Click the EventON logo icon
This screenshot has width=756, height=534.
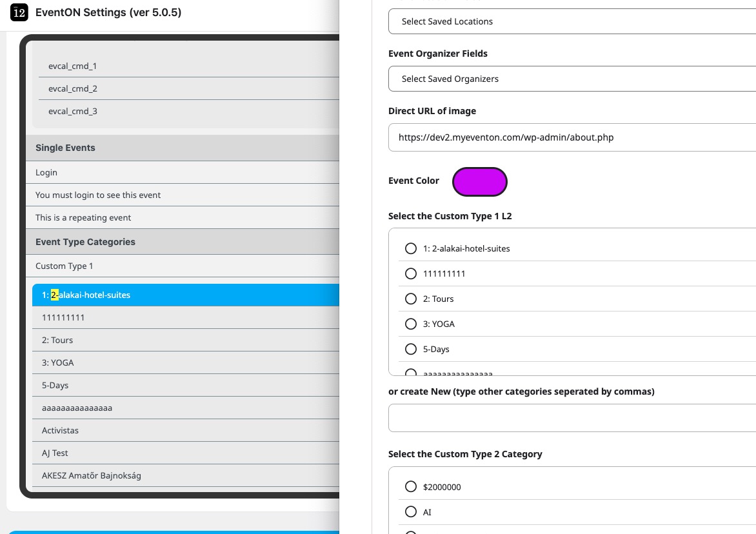(x=19, y=12)
